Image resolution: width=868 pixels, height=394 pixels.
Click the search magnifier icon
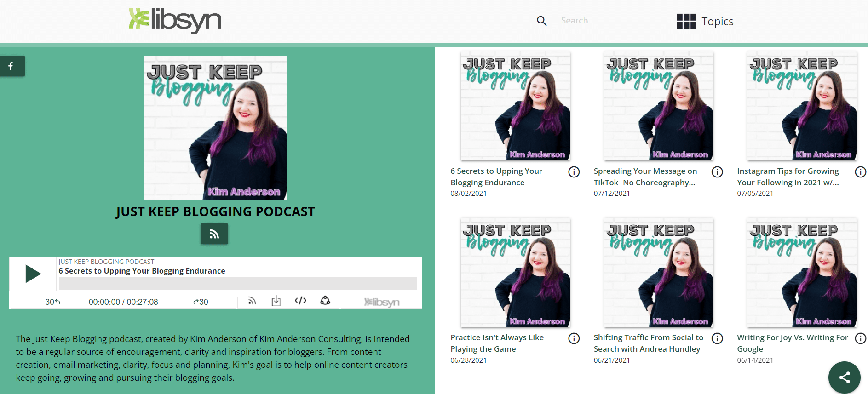point(542,21)
